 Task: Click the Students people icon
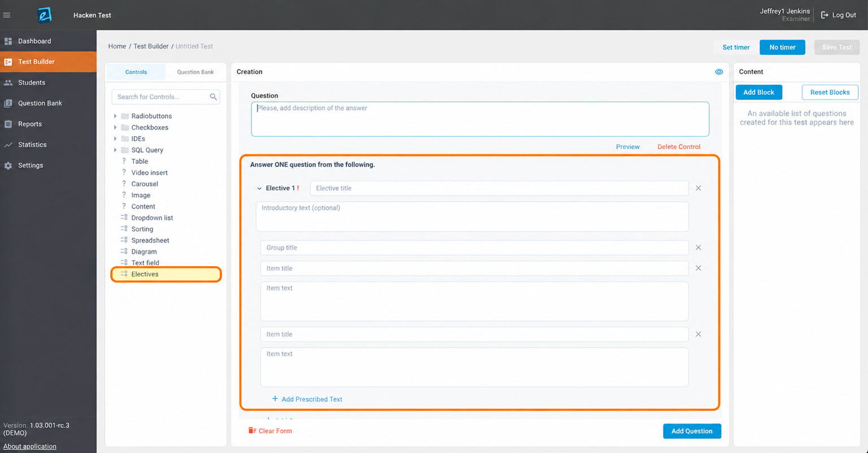point(8,82)
